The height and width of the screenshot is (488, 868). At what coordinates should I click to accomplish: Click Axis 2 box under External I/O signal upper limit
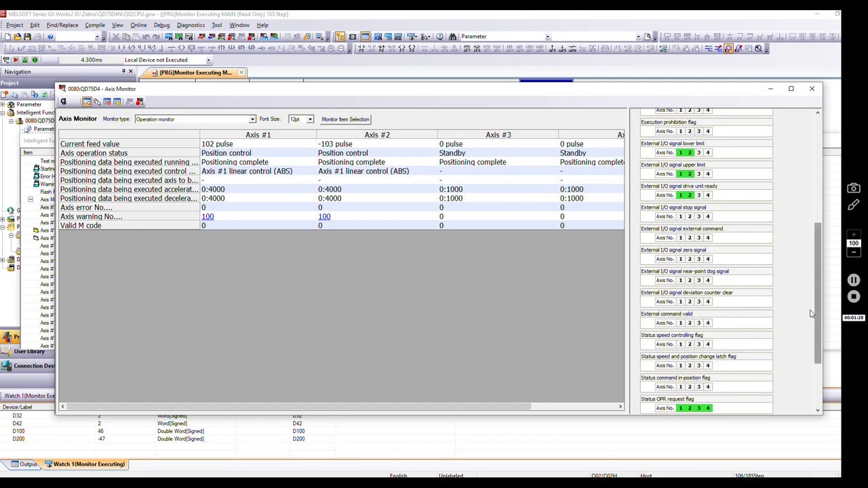click(690, 174)
